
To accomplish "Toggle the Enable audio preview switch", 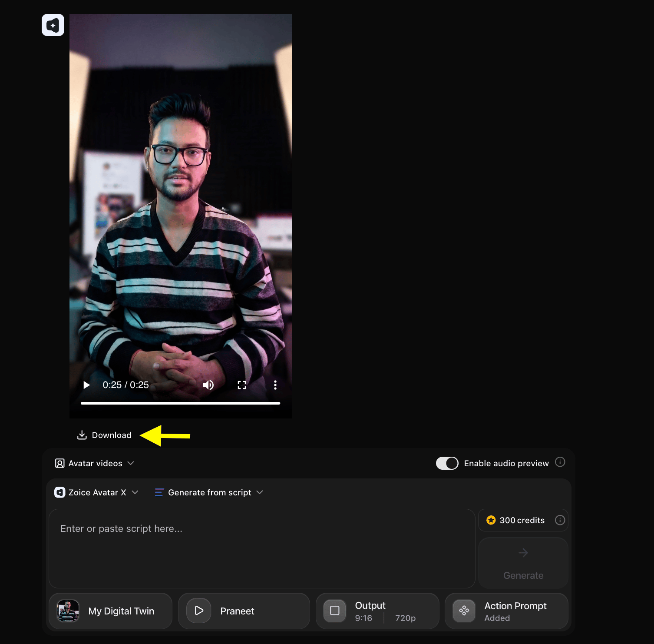I will coord(447,463).
